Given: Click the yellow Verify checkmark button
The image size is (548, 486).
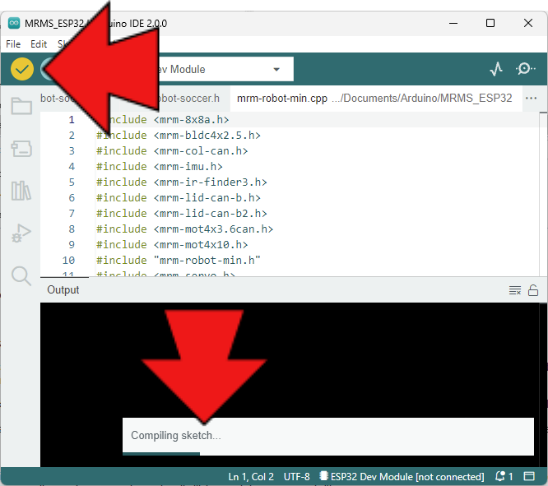Looking at the screenshot, I should [22, 69].
